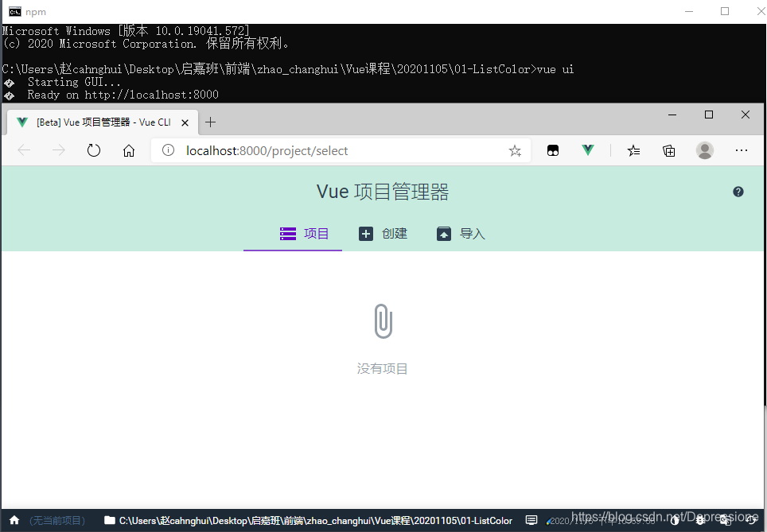Image resolution: width=767 pixels, height=532 pixels.
Task: Open the current working directory from the status bar
Action: click(310, 520)
